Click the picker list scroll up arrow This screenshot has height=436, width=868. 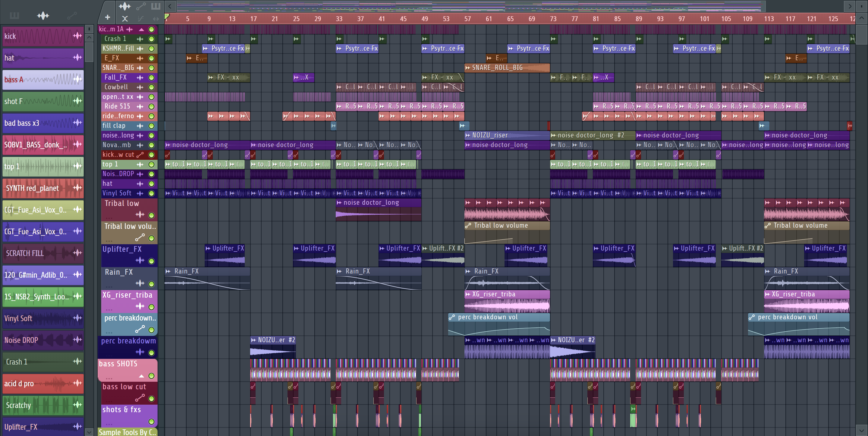click(89, 37)
